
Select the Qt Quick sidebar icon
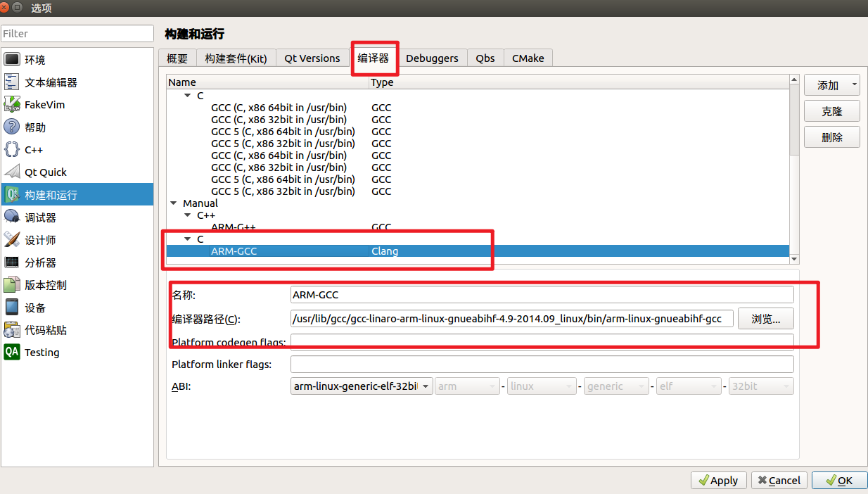coord(13,172)
